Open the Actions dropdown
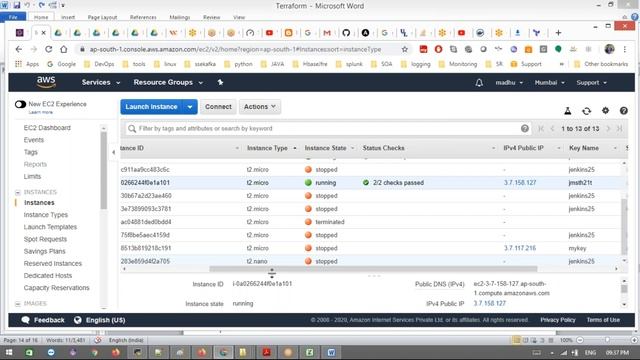 click(260, 107)
